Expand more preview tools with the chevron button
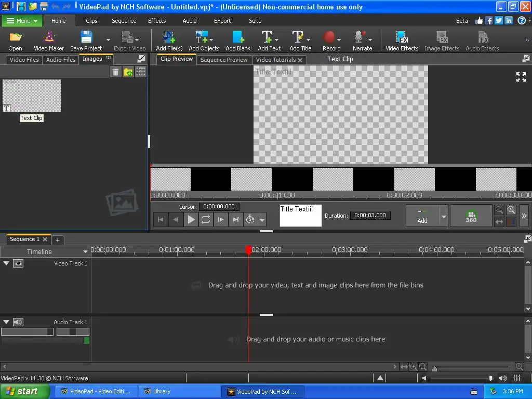Screen dimensions: 532x399 click(524, 216)
